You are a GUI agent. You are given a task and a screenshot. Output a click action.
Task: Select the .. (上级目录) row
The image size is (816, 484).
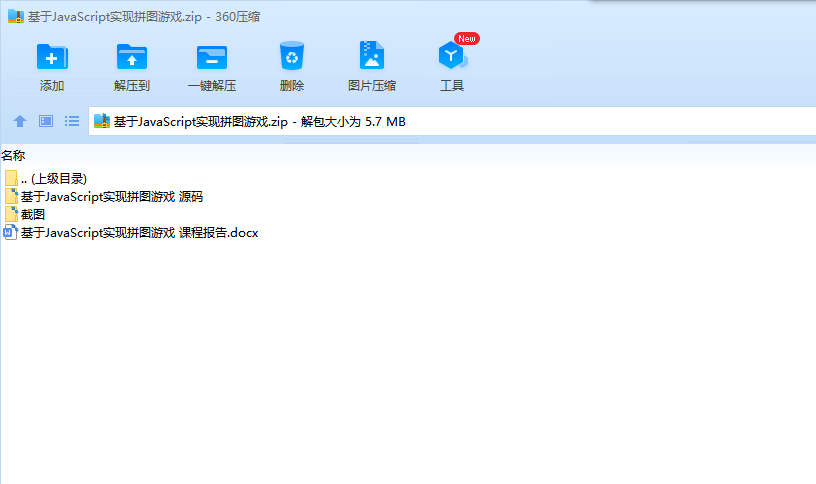[54, 179]
